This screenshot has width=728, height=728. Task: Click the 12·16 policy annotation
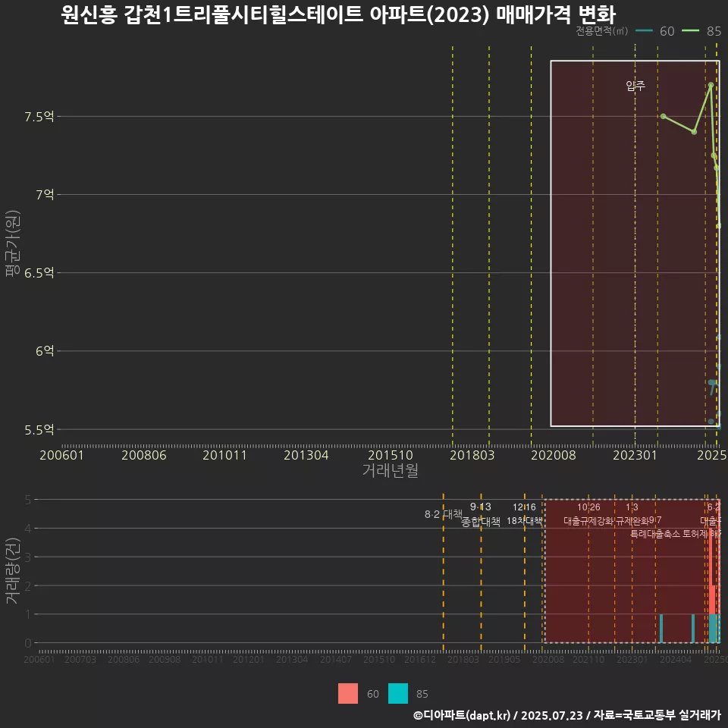coord(524,507)
